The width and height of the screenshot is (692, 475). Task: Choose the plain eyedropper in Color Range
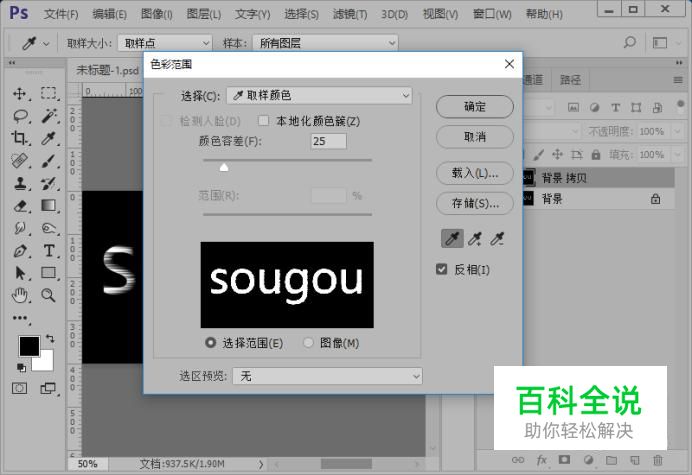click(452, 239)
